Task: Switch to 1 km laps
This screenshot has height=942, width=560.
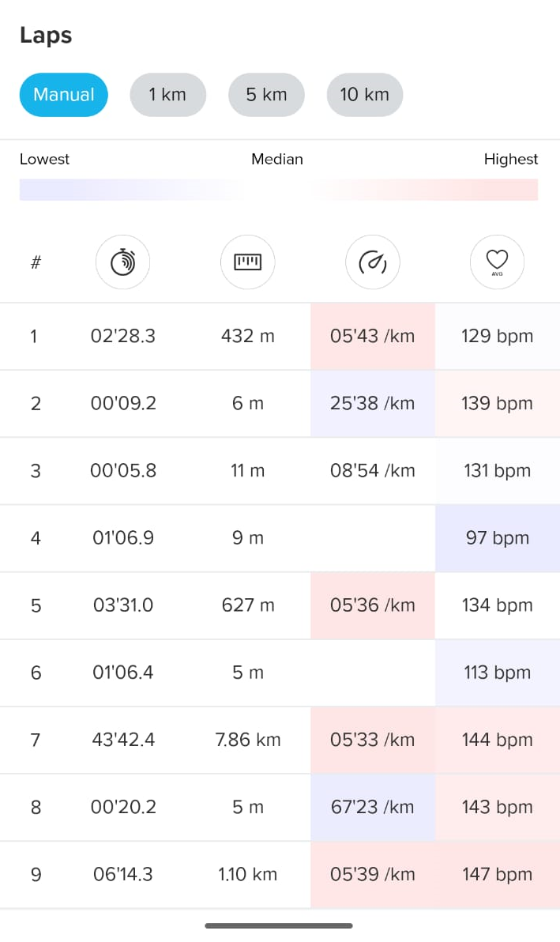Action: (167, 95)
